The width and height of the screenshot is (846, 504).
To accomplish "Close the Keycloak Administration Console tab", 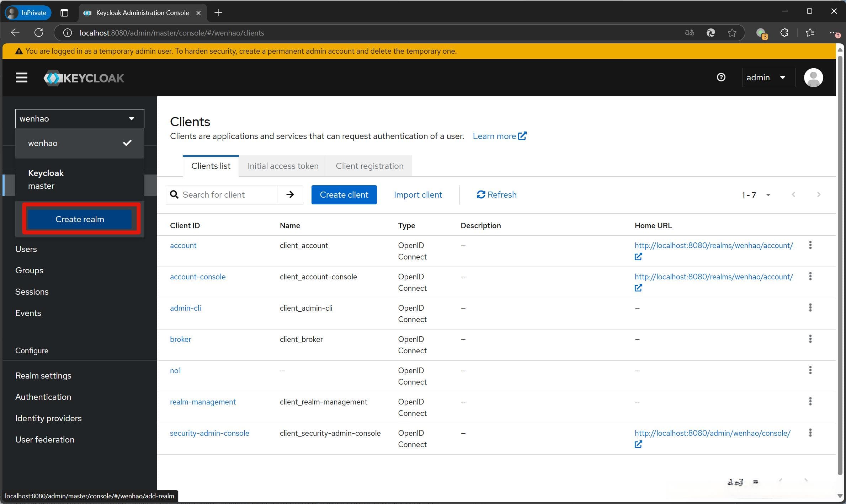I will tap(199, 13).
